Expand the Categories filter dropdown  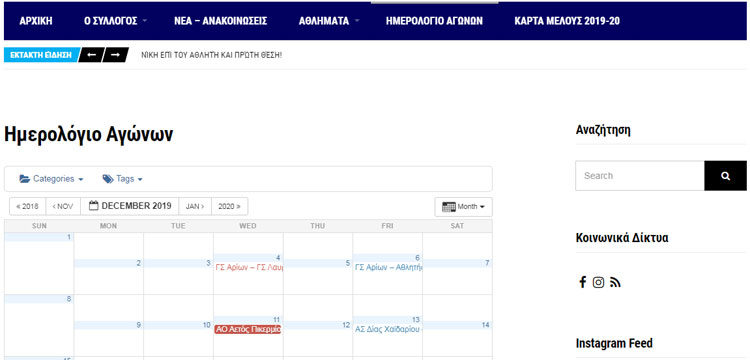51,179
